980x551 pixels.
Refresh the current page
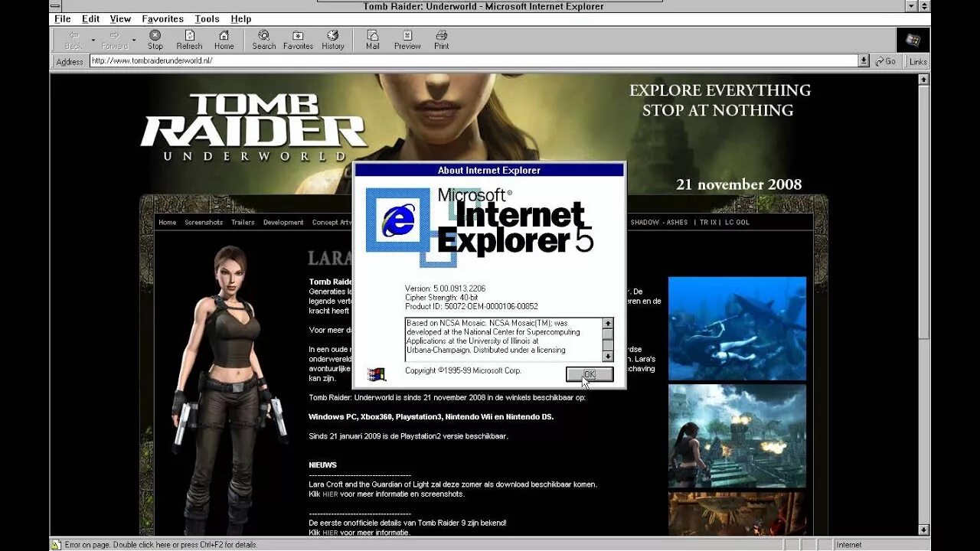189,40
